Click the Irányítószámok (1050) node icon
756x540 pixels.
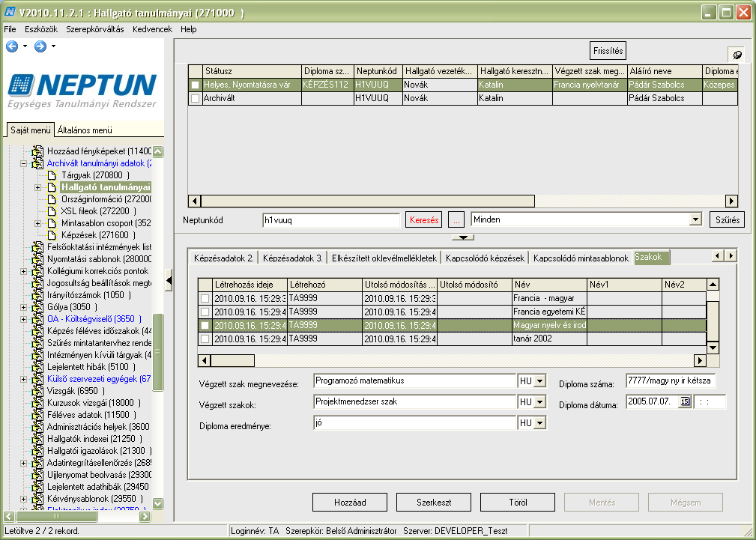(x=37, y=295)
